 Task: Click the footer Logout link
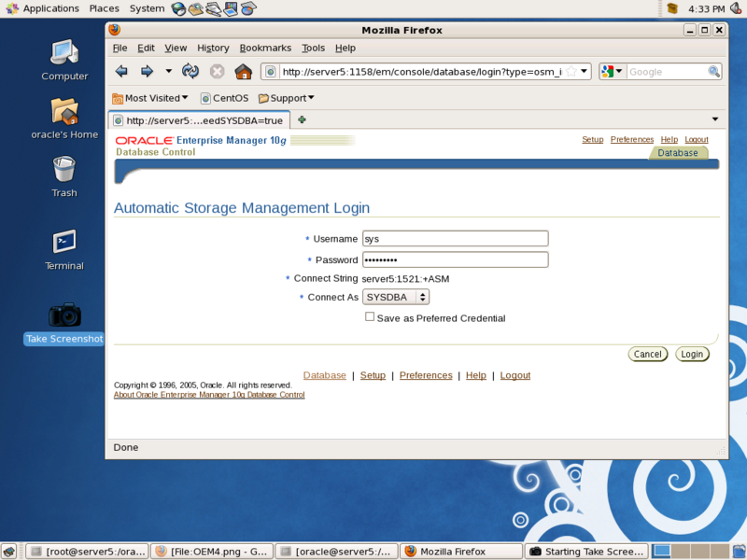pyautogui.click(x=515, y=375)
